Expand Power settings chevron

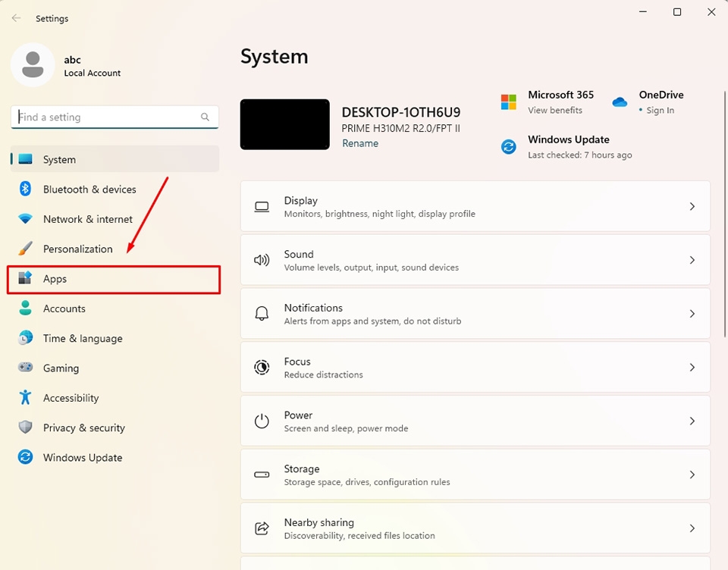692,421
